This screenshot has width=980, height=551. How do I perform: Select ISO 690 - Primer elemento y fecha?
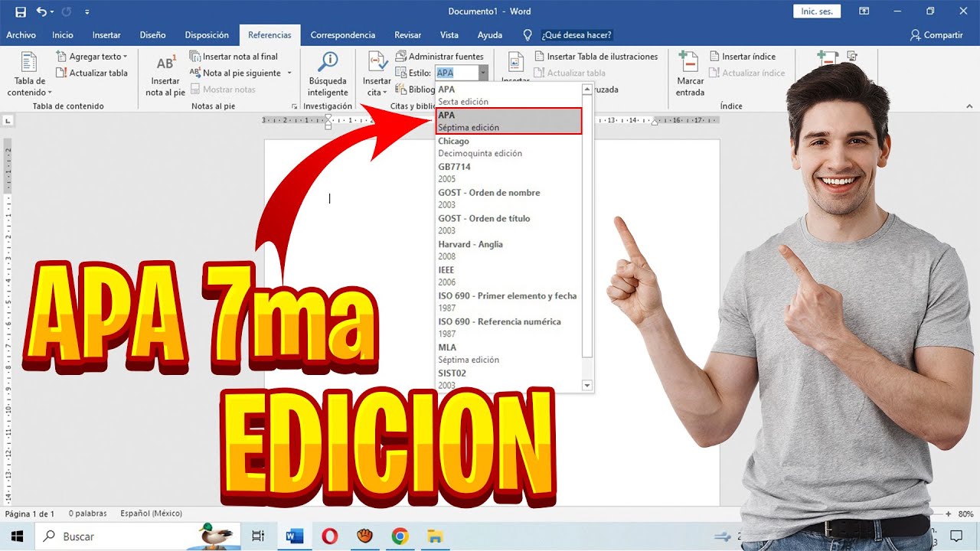point(508,302)
